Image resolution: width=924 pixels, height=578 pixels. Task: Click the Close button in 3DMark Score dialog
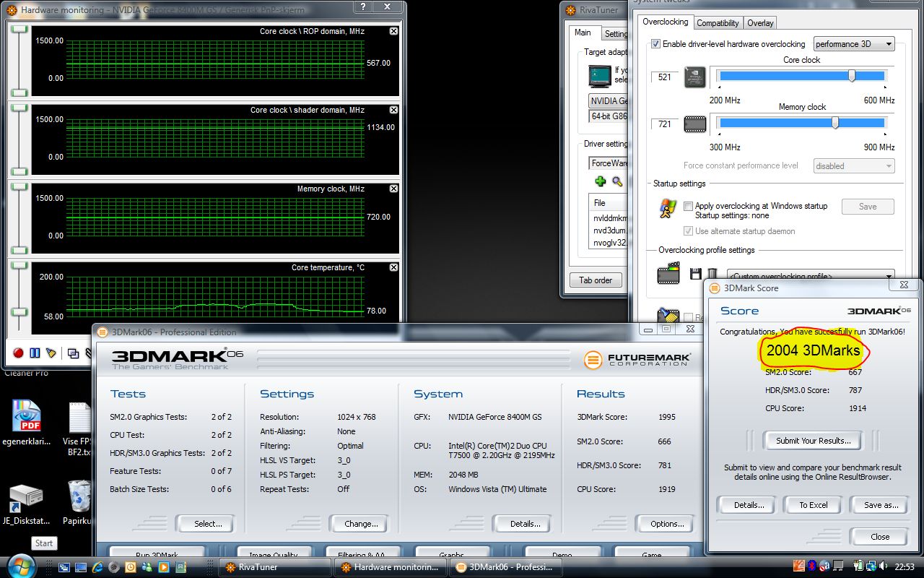[x=880, y=536]
